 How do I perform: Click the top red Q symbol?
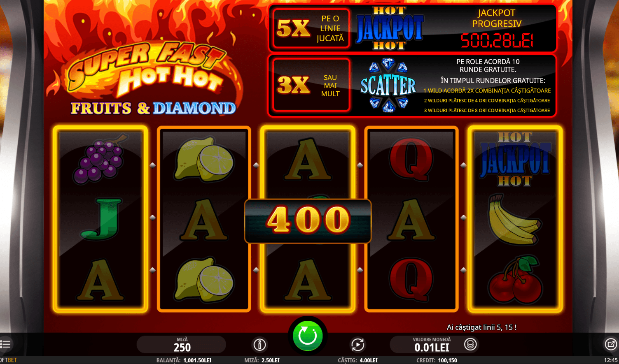coord(411,159)
